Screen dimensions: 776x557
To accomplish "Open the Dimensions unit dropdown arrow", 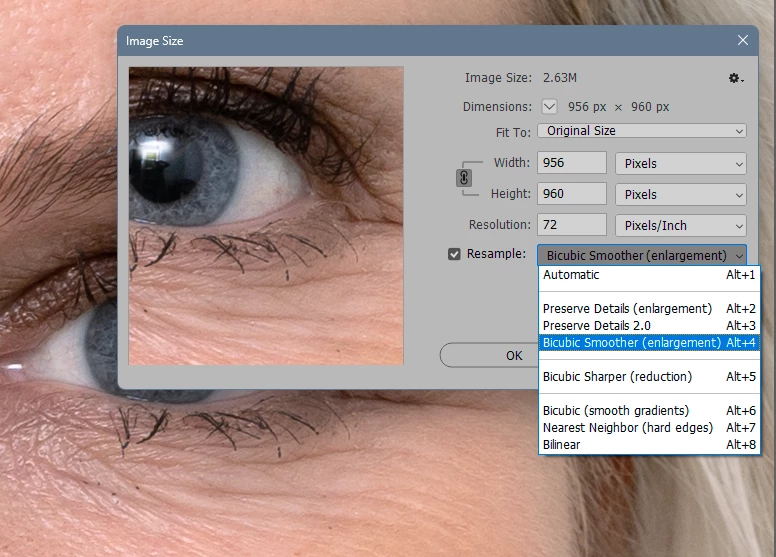I will [549, 106].
